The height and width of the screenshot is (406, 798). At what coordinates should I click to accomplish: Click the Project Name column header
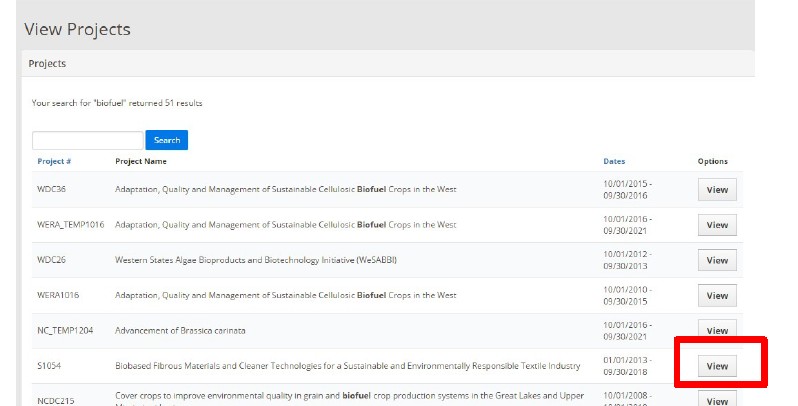(141, 161)
